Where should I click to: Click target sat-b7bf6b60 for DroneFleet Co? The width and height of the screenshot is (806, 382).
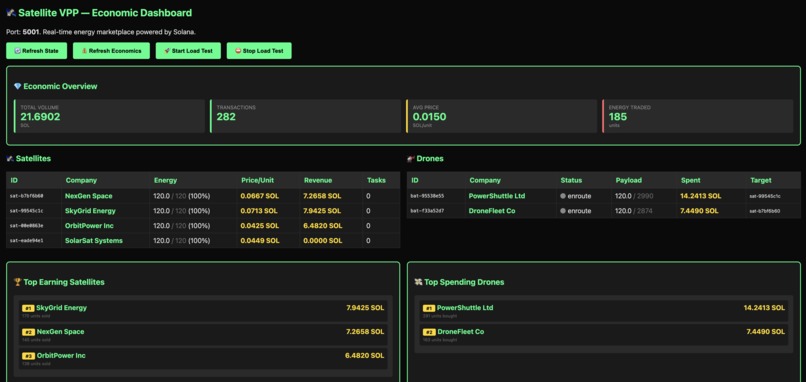click(x=765, y=211)
